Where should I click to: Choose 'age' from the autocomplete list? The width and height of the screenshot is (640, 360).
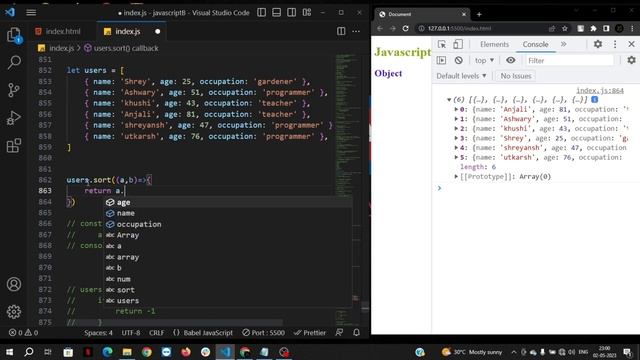tap(228, 202)
